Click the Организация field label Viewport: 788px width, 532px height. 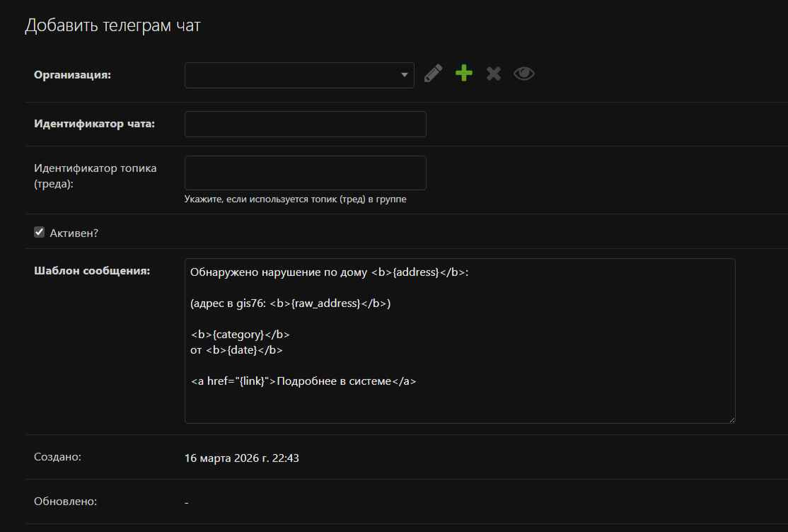tap(72, 75)
